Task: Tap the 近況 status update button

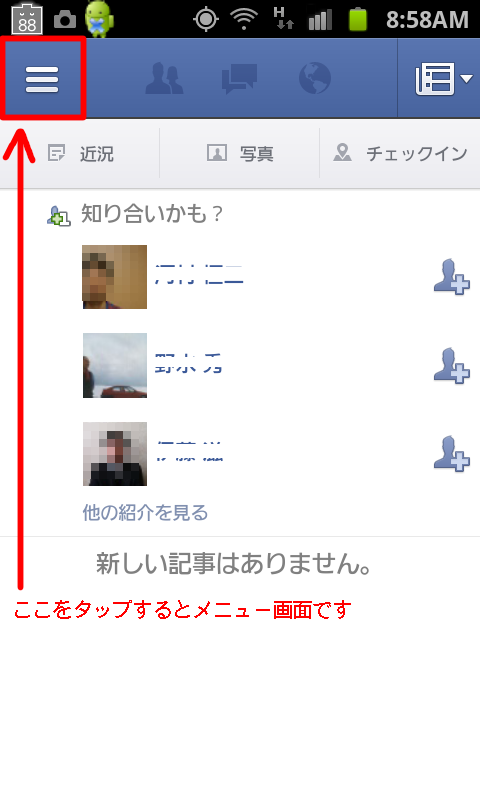Action: point(80,153)
